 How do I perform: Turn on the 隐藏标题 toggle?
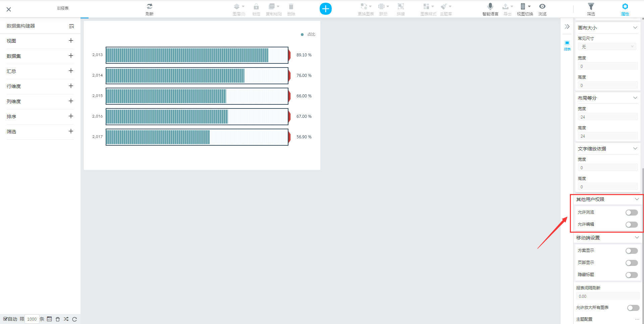(632, 275)
